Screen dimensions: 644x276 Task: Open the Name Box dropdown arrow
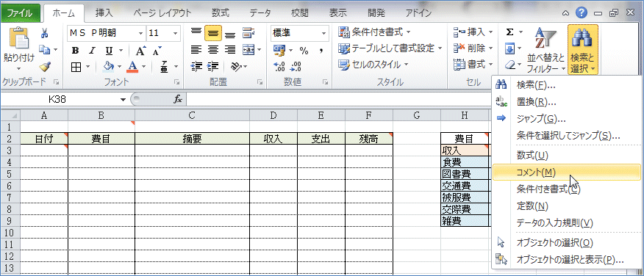pyautogui.click(x=122, y=100)
